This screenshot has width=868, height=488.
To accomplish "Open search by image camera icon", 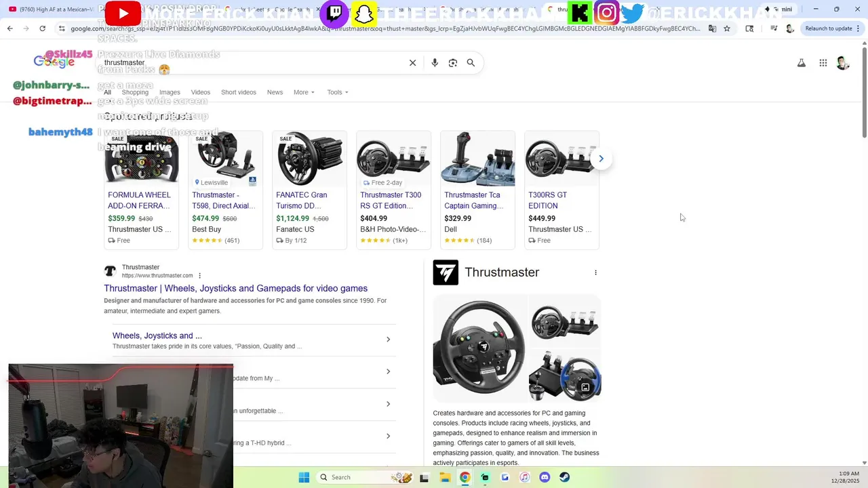I will pyautogui.click(x=453, y=62).
